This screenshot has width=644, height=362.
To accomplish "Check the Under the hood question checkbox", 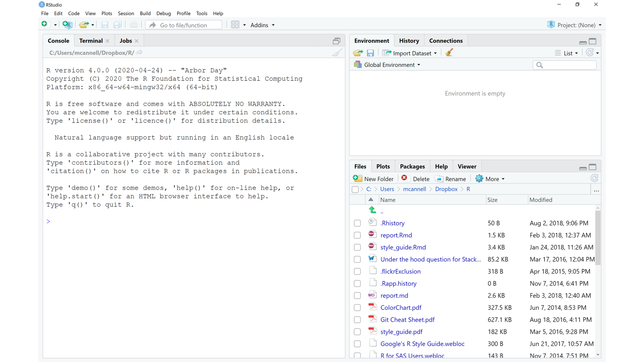I will (x=357, y=259).
